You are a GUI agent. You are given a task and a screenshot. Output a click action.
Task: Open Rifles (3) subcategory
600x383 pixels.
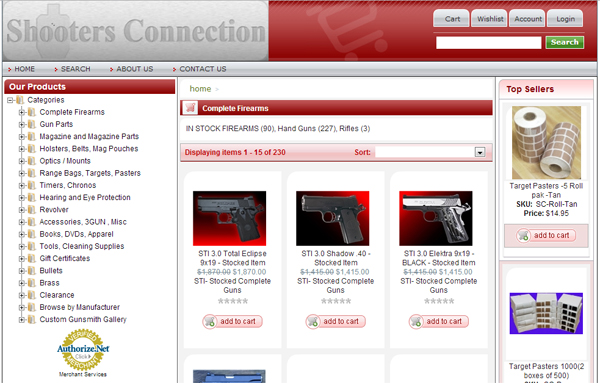(x=355, y=129)
